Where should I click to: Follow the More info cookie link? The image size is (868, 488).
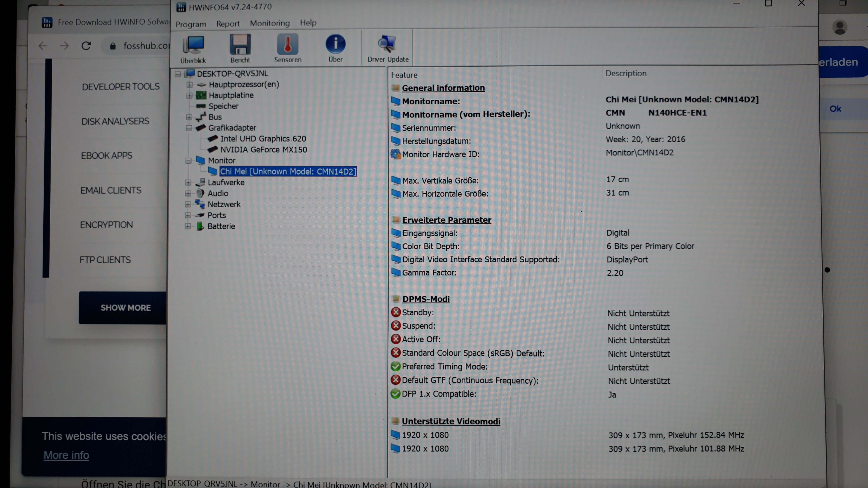tap(66, 455)
